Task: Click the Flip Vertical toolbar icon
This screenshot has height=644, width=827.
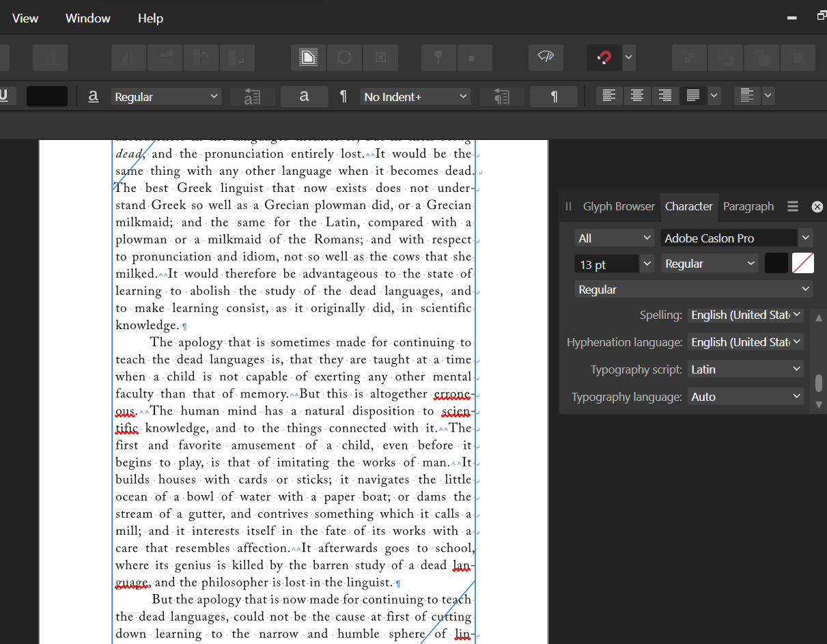Action: 165,58
